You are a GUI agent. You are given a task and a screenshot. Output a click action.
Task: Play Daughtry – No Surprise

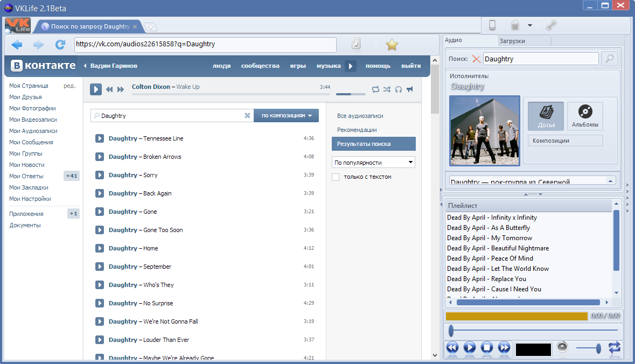(100, 303)
